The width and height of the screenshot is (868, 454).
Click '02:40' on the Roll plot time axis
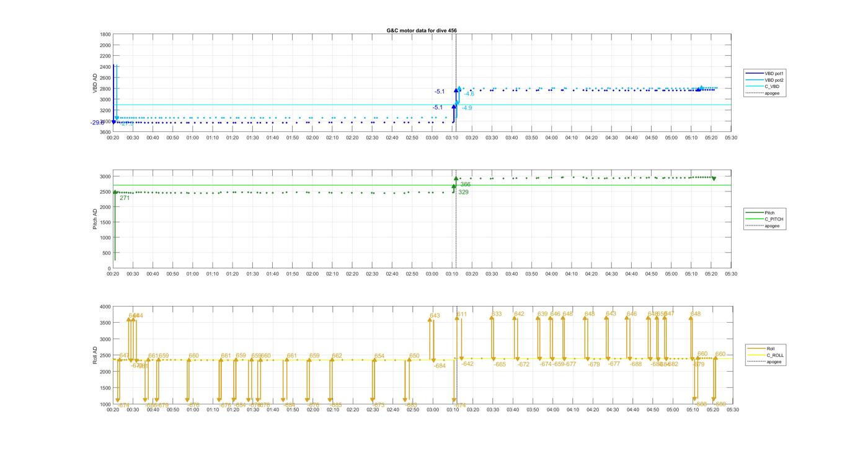392,409
